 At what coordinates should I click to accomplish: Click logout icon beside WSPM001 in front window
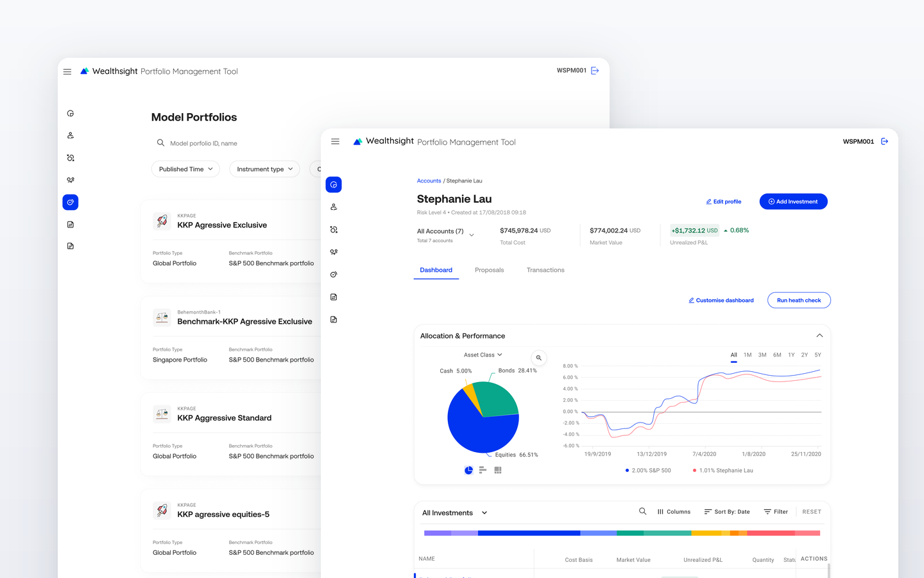click(884, 141)
